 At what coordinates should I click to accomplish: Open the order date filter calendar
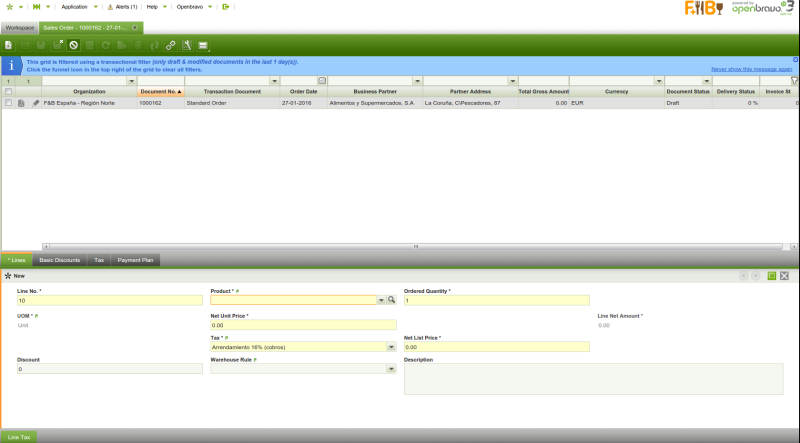pos(322,80)
